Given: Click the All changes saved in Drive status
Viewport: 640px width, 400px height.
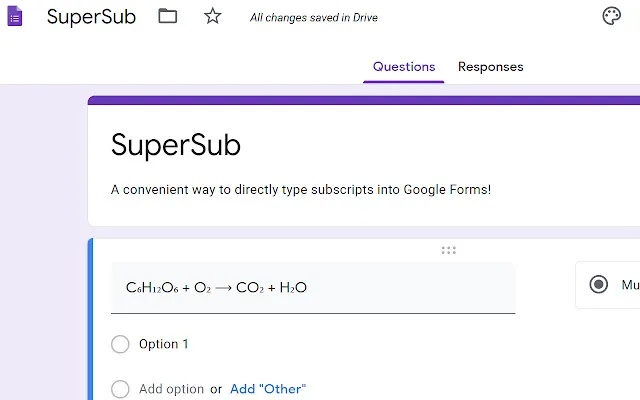Looking at the screenshot, I should (x=314, y=18).
